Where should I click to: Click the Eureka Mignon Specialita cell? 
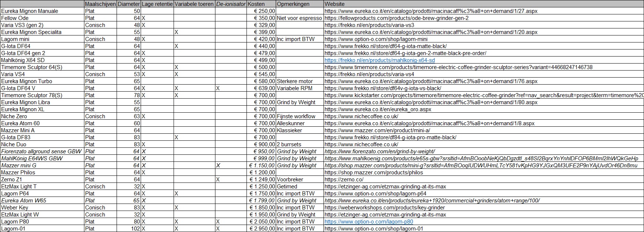point(42,32)
